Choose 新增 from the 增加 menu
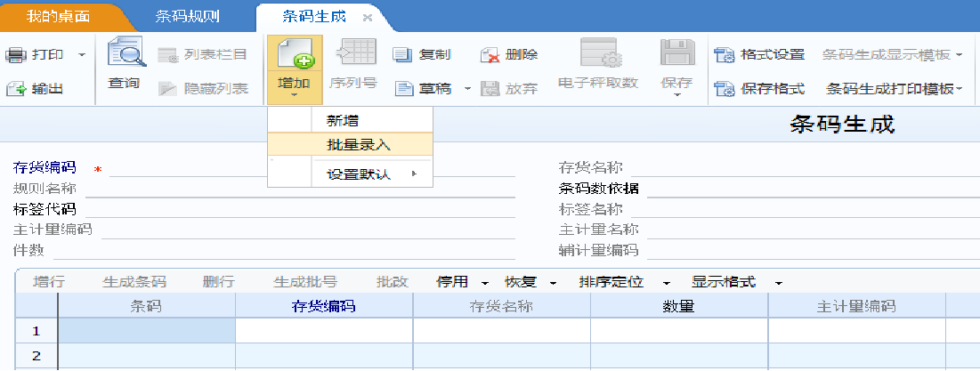Viewport: 980px width, 371px height. click(x=350, y=120)
